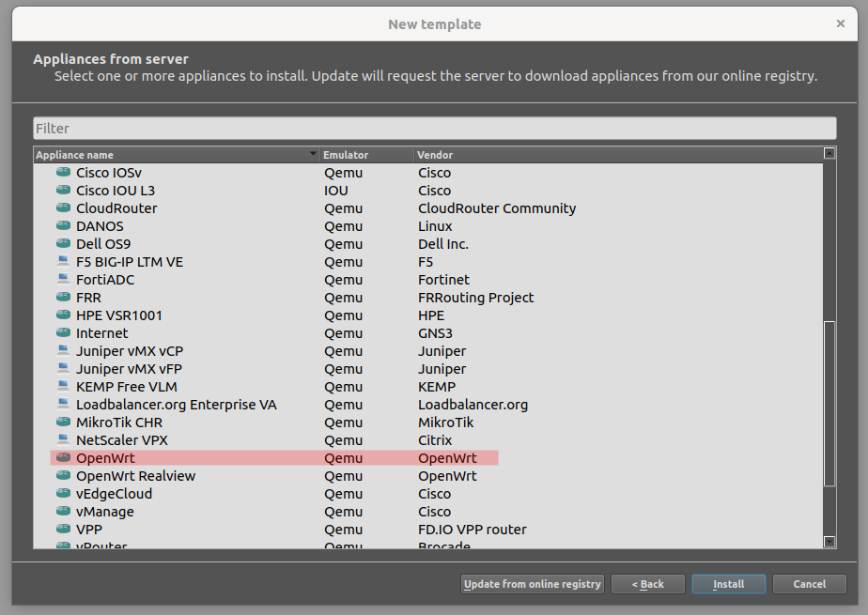Close the New template dialog

(841, 23)
